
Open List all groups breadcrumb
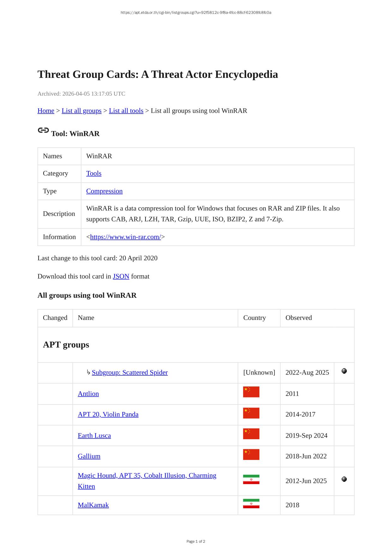pyautogui.click(x=81, y=111)
